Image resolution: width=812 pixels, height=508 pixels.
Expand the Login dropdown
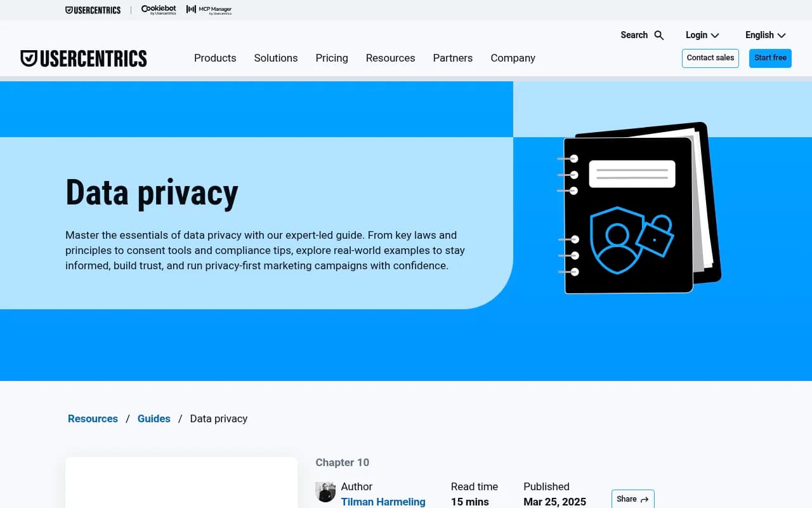coord(702,35)
